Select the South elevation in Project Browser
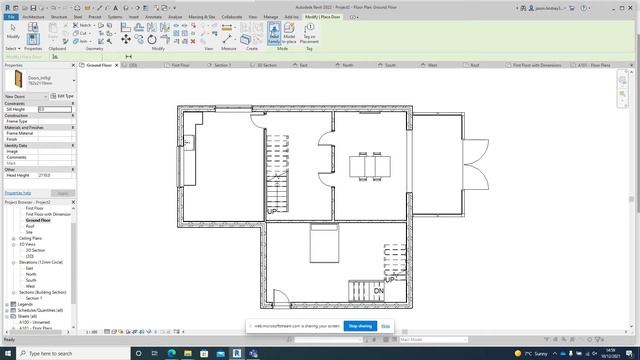This screenshot has width=640, height=360. (x=31, y=280)
